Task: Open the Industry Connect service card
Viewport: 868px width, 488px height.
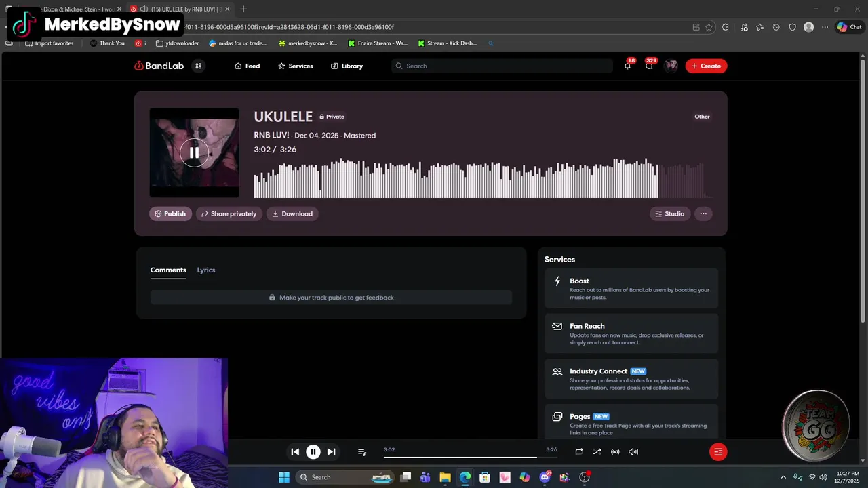Action: coord(631,379)
